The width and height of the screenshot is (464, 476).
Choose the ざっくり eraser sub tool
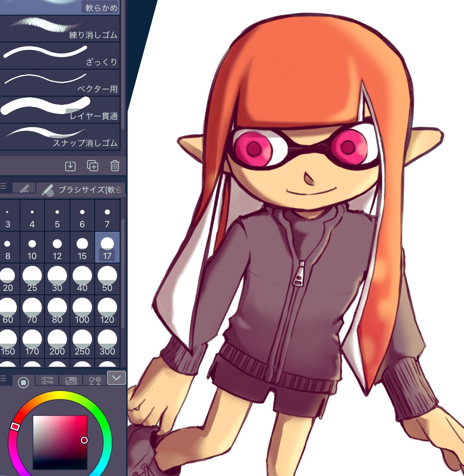pyautogui.click(x=60, y=56)
